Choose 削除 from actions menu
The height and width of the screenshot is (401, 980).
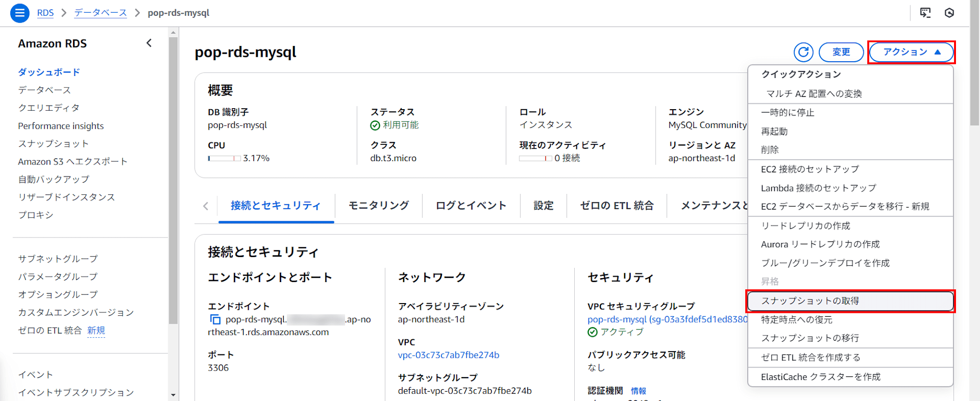click(851, 150)
